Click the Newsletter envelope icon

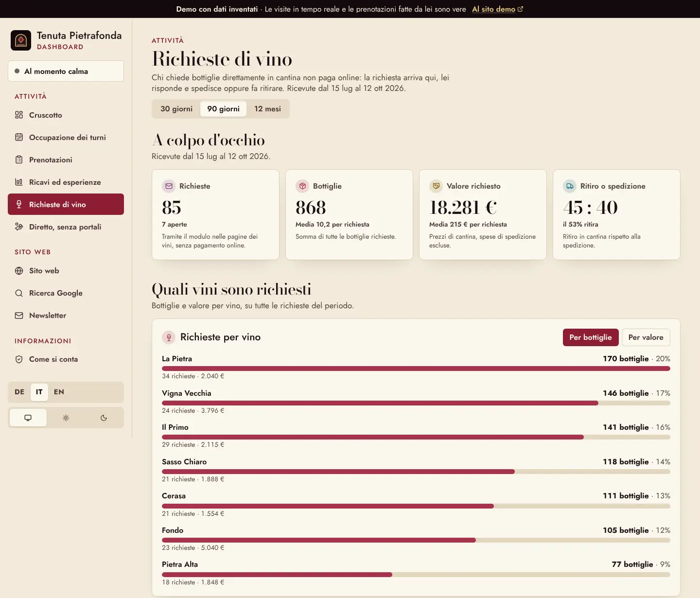tap(19, 316)
